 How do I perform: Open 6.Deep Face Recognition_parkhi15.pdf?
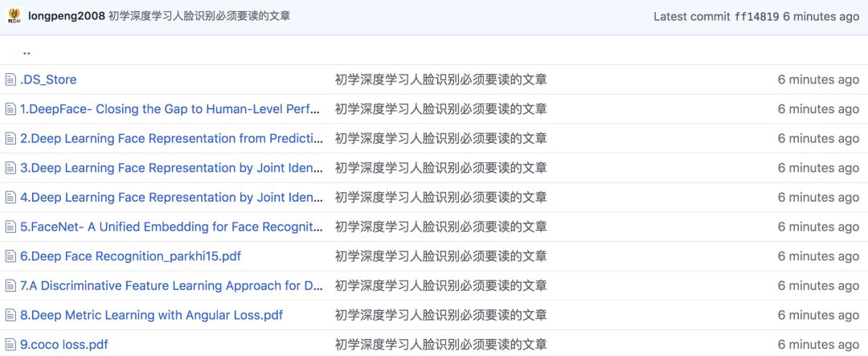tap(131, 256)
